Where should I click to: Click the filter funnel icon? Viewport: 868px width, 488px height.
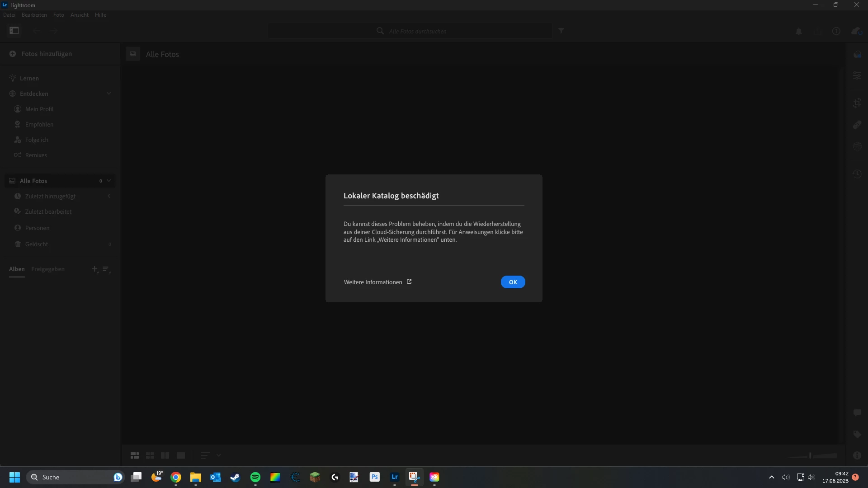tap(561, 31)
